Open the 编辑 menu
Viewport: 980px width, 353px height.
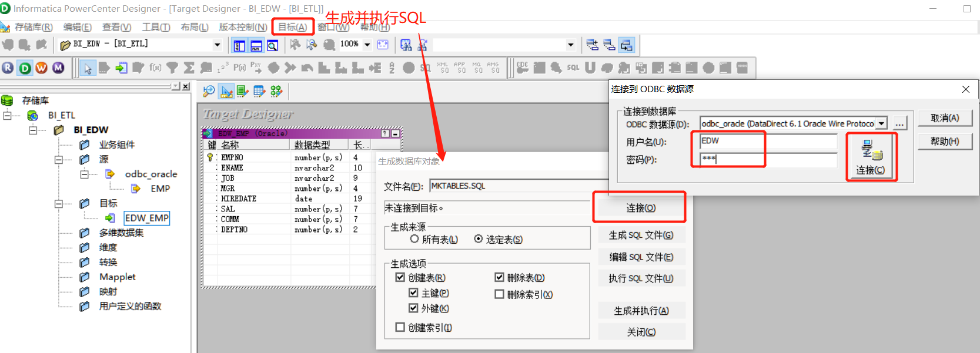[x=78, y=27]
